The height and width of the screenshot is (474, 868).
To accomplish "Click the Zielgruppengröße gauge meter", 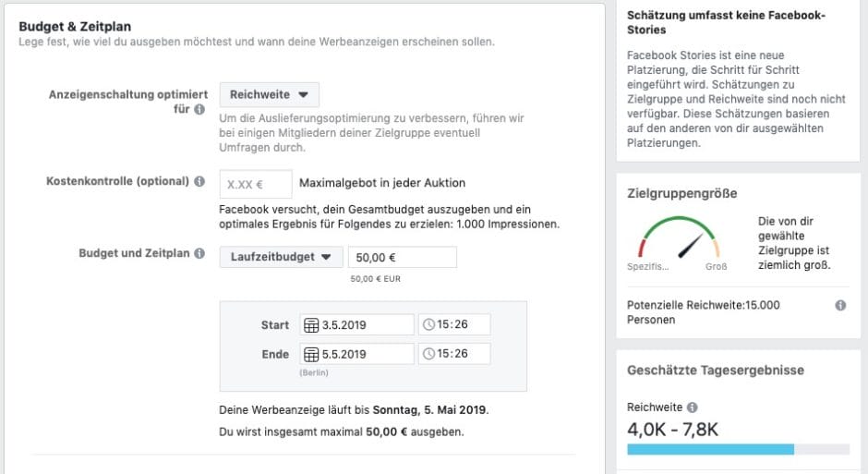I will (x=678, y=239).
